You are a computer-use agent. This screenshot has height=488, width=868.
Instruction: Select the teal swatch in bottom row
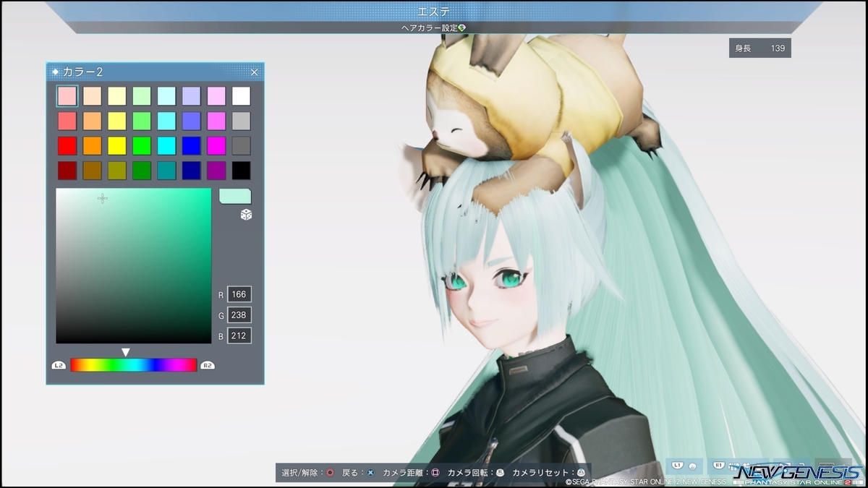[x=166, y=171]
